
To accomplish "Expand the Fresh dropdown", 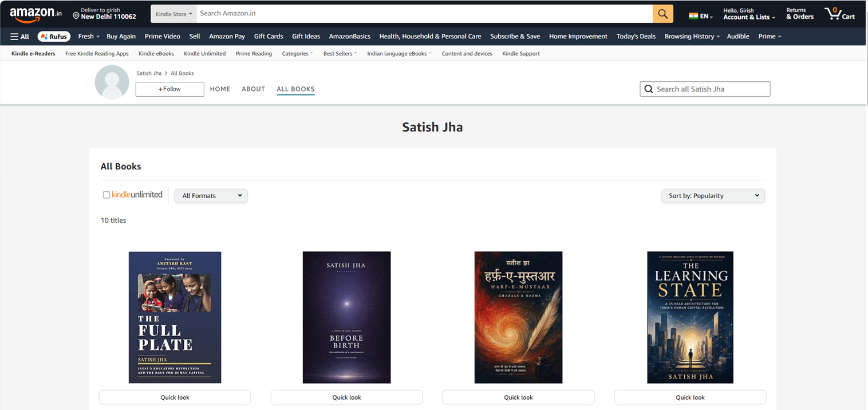I will [89, 36].
